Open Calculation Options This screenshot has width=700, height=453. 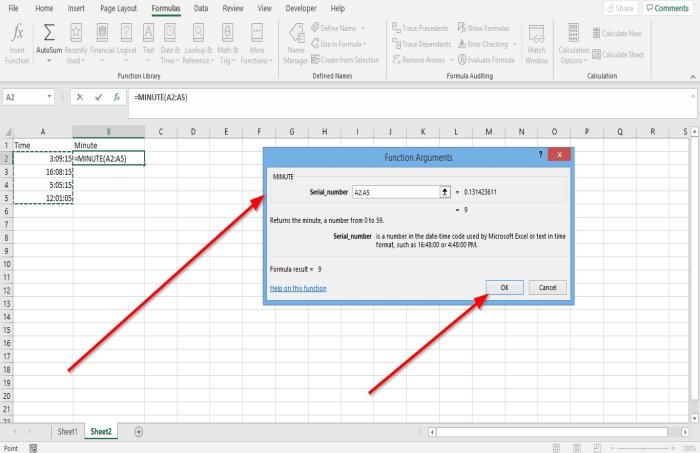coord(574,44)
